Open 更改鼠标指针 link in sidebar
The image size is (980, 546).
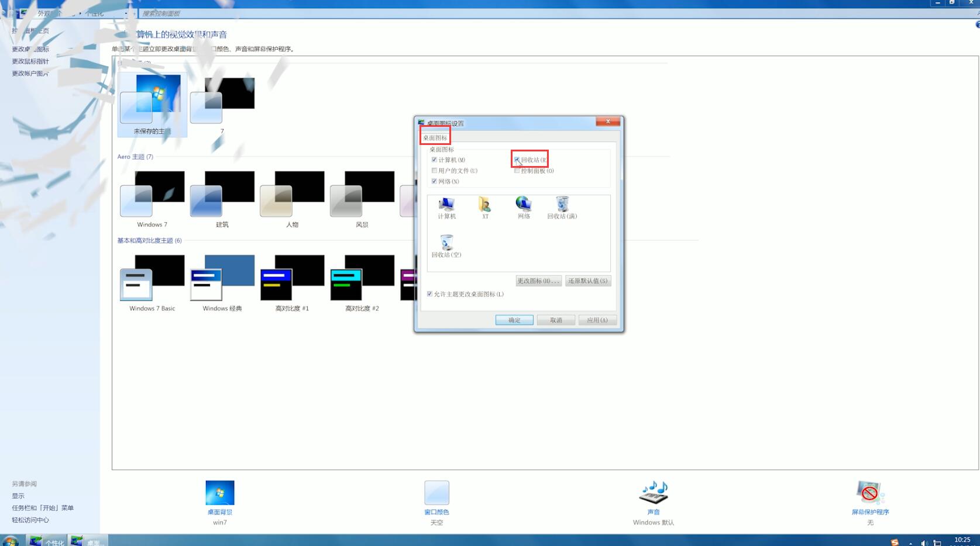30,61
